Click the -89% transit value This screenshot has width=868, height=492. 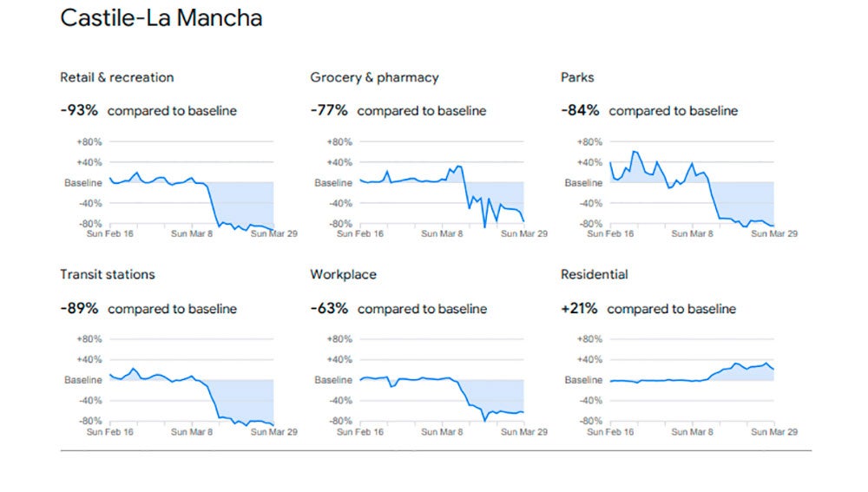(79, 309)
